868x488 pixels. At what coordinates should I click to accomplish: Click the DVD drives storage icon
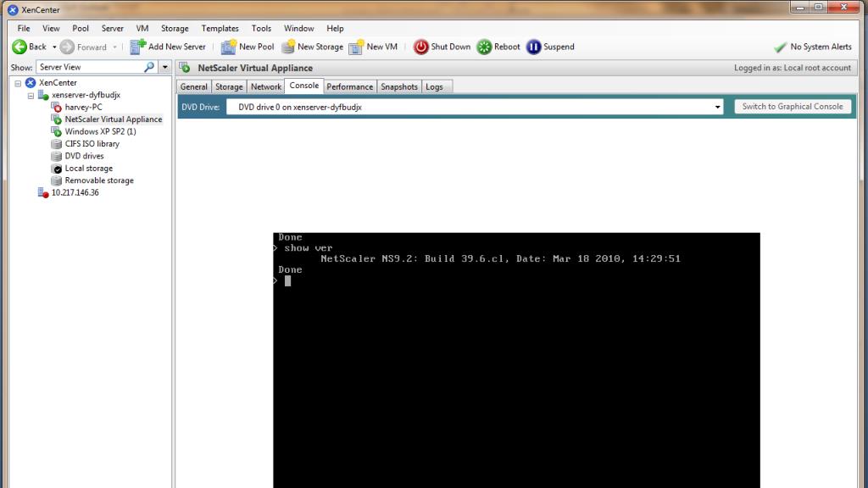(57, 156)
